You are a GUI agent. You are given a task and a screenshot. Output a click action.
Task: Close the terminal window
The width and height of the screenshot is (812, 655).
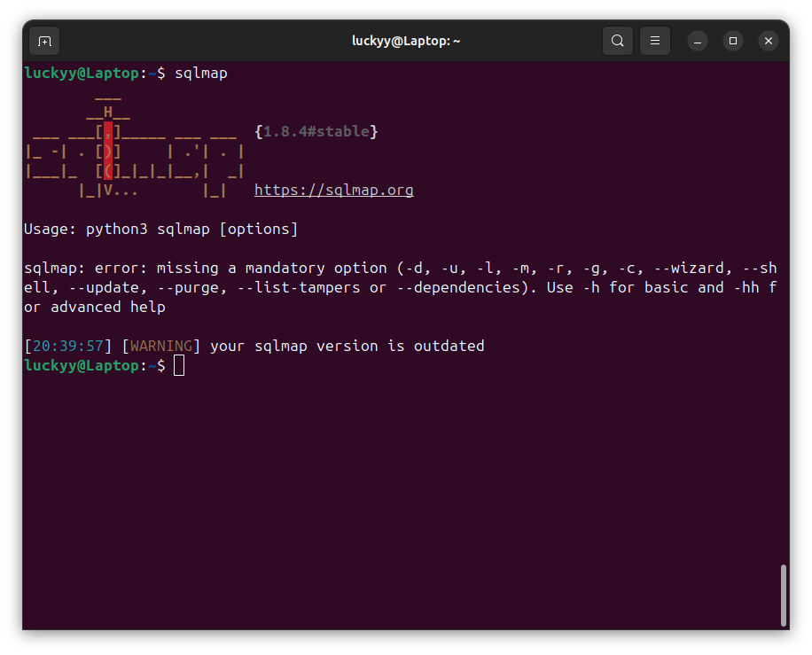click(769, 41)
